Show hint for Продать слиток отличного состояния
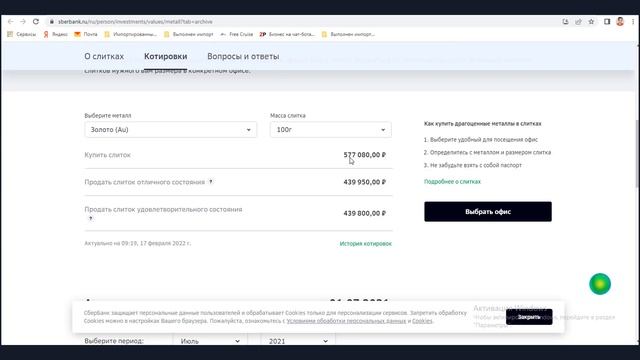The height and width of the screenshot is (360, 640). point(211,182)
